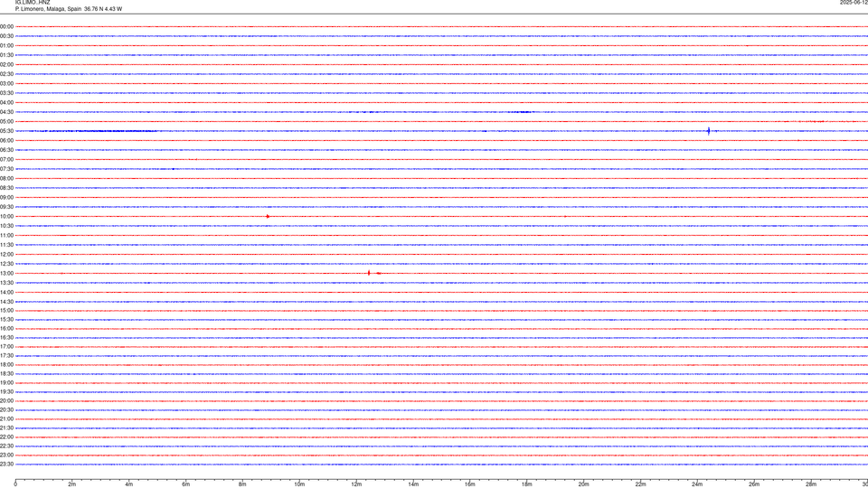868x488 pixels.
Task: Click the '20m' tick label on time axis
Action: point(583,484)
